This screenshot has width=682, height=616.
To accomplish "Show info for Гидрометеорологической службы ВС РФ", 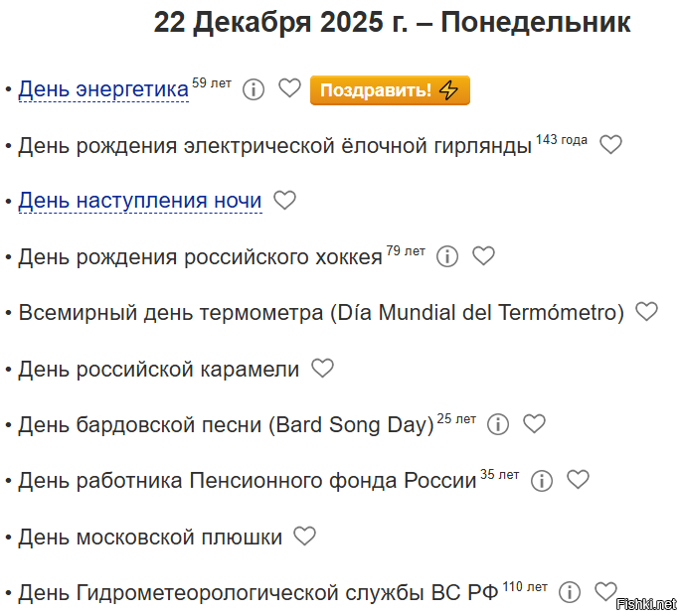I will click(x=570, y=592).
